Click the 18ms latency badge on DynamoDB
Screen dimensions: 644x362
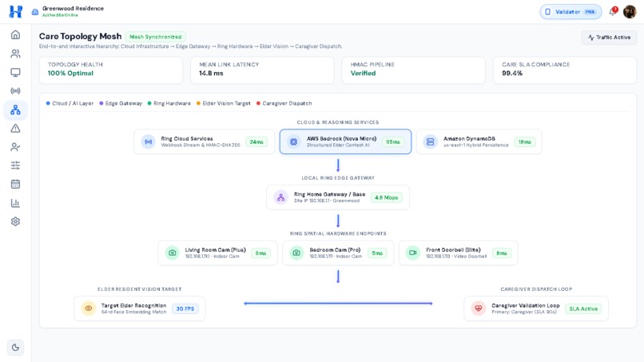point(524,141)
